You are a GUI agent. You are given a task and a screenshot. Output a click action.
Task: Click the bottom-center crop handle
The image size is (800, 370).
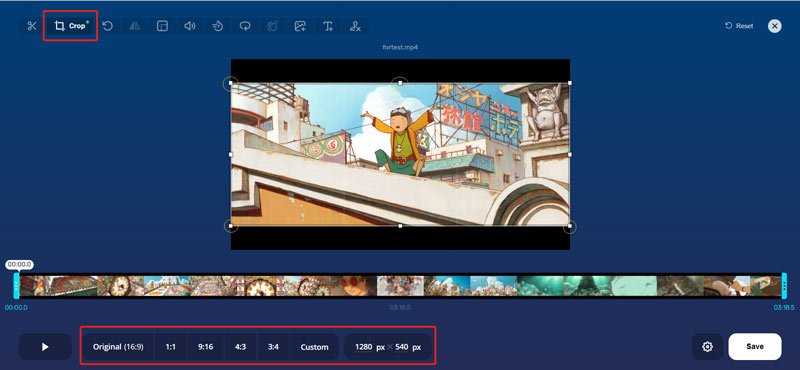(x=400, y=226)
